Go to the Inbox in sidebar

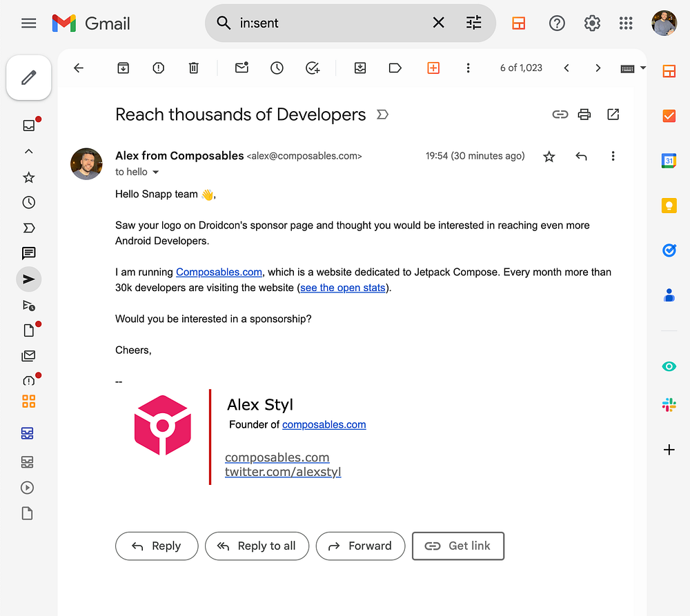28,126
